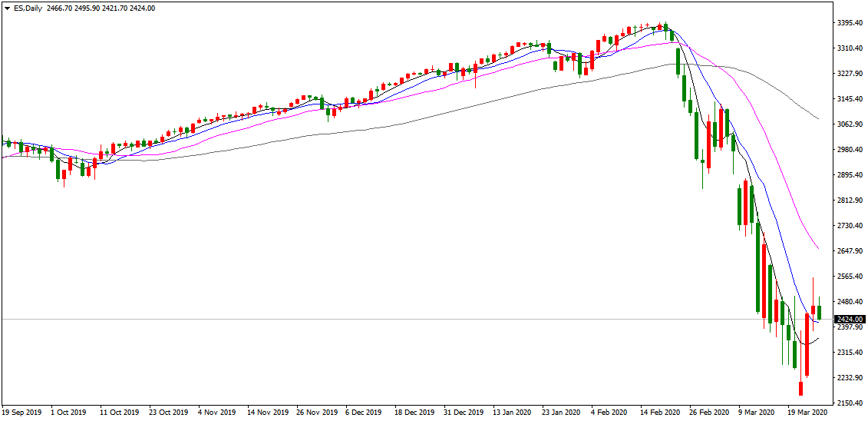The image size is (868, 421).
Task: Select the 14 Feb 2020 date label
Action: (x=658, y=413)
